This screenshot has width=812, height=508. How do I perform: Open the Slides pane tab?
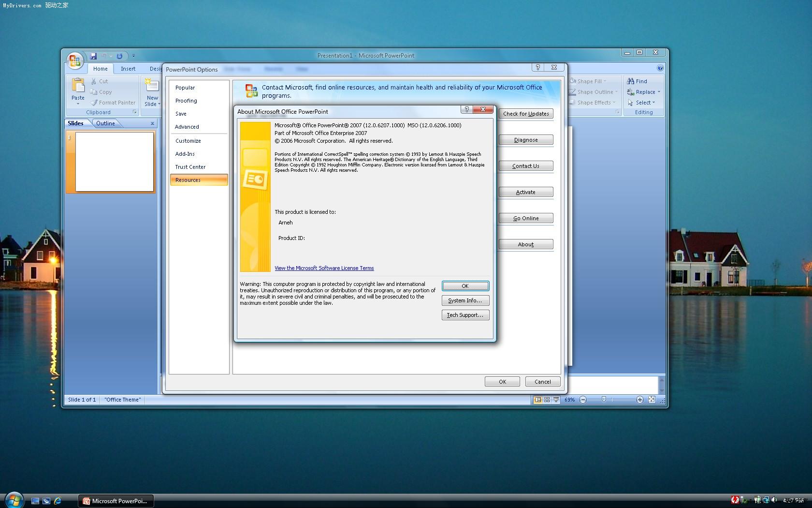point(75,123)
